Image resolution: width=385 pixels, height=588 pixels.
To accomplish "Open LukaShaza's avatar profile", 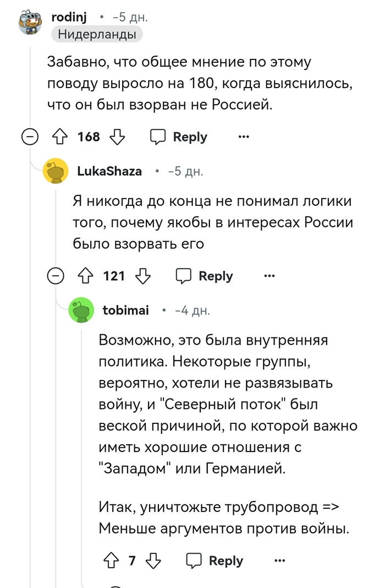I will (56, 171).
